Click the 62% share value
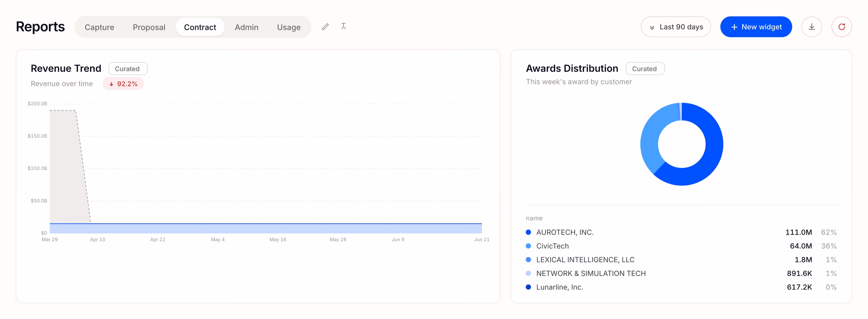The image size is (868, 319). click(x=828, y=232)
